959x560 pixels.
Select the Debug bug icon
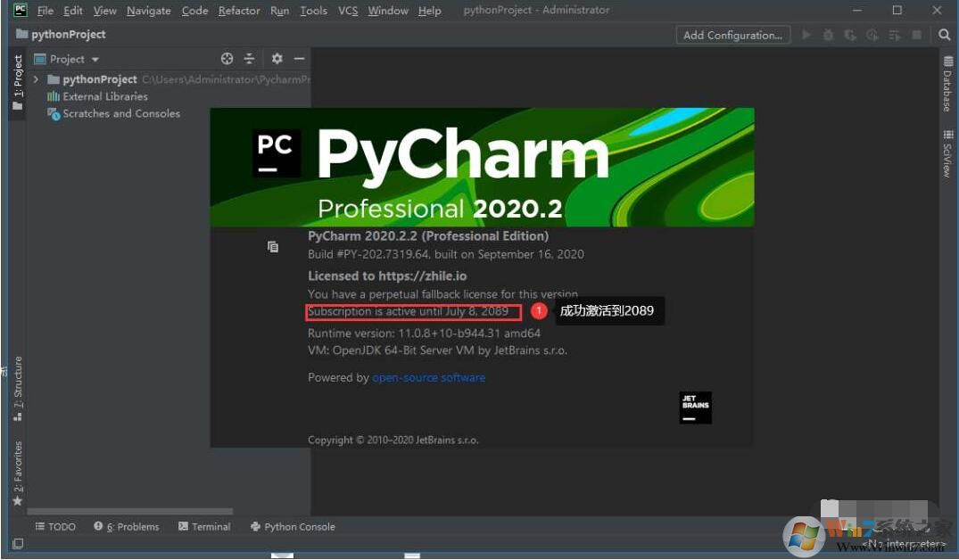pos(828,34)
